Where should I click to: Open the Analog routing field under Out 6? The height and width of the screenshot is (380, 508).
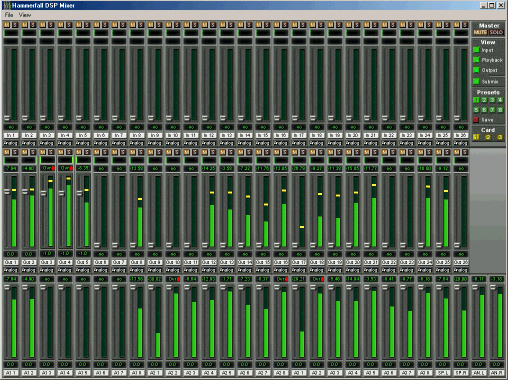coord(101,270)
